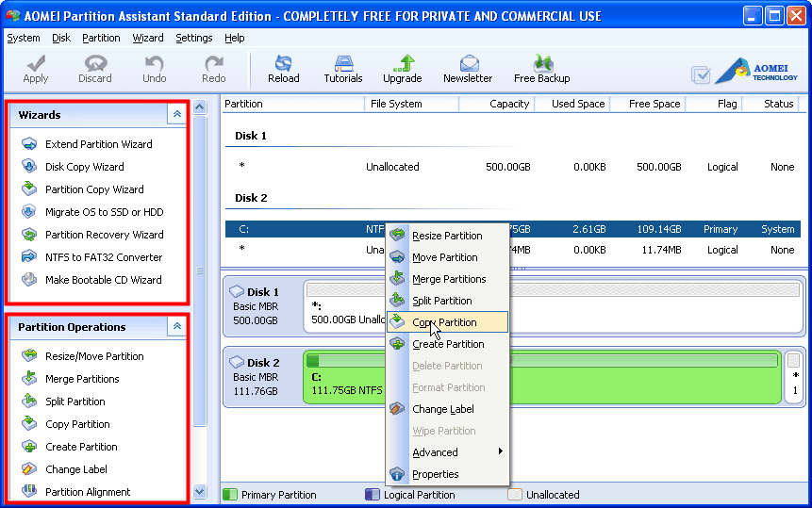Collapse the Wizards panel
This screenshot has height=508, width=812.
tap(176, 114)
